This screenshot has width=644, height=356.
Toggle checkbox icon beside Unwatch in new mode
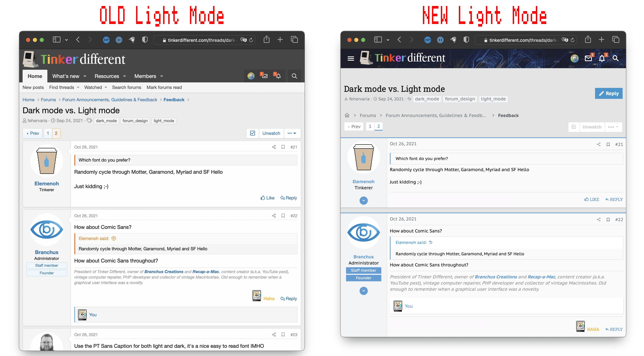[x=574, y=127]
